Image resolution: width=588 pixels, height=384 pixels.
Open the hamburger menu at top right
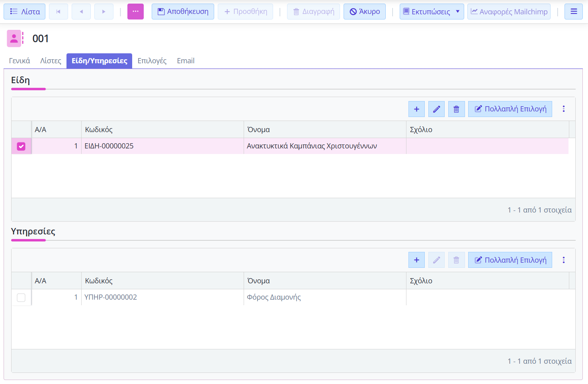click(574, 12)
